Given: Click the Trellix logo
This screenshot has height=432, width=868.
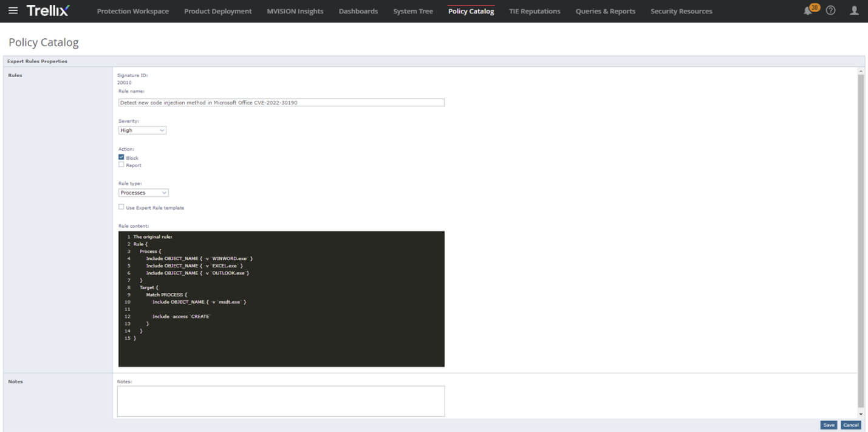Looking at the screenshot, I should click(48, 11).
